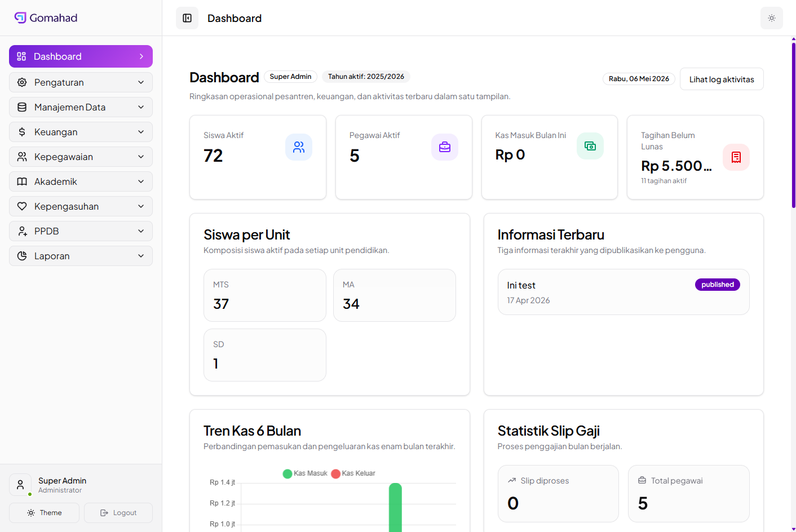The width and height of the screenshot is (796, 532).
Task: Open Dashboard menu item in sidebar
Action: (81, 56)
